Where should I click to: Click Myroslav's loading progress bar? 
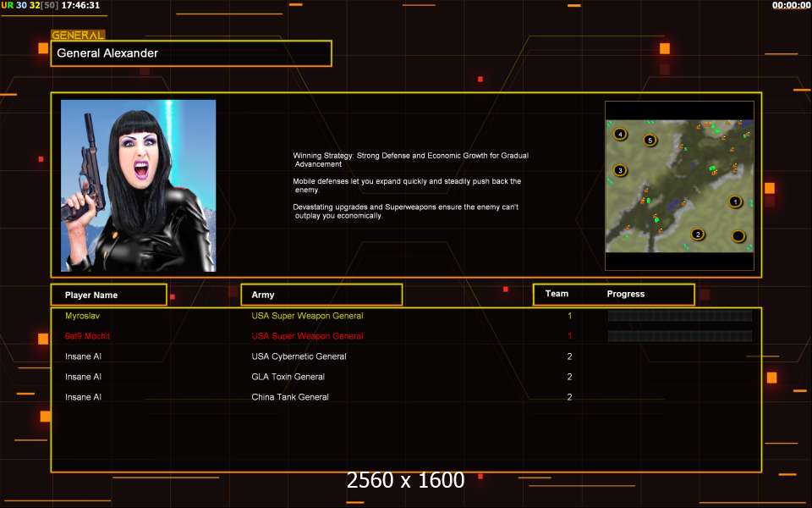click(x=680, y=316)
